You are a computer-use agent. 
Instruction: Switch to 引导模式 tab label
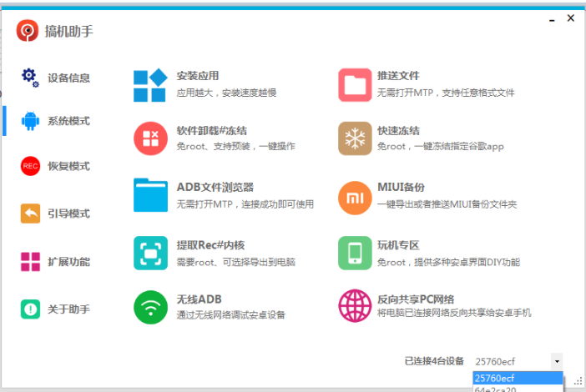pyautogui.click(x=68, y=214)
